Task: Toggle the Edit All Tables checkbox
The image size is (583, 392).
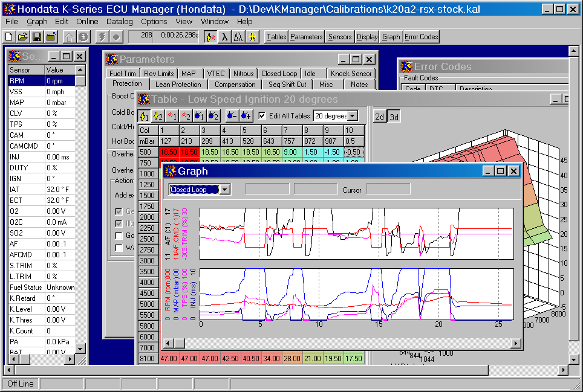Action: pos(262,116)
